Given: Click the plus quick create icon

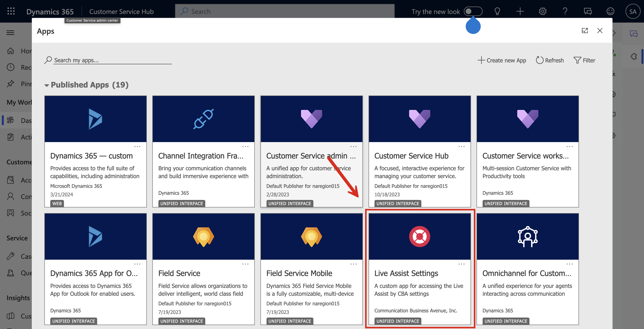Looking at the screenshot, I should click(x=520, y=11).
